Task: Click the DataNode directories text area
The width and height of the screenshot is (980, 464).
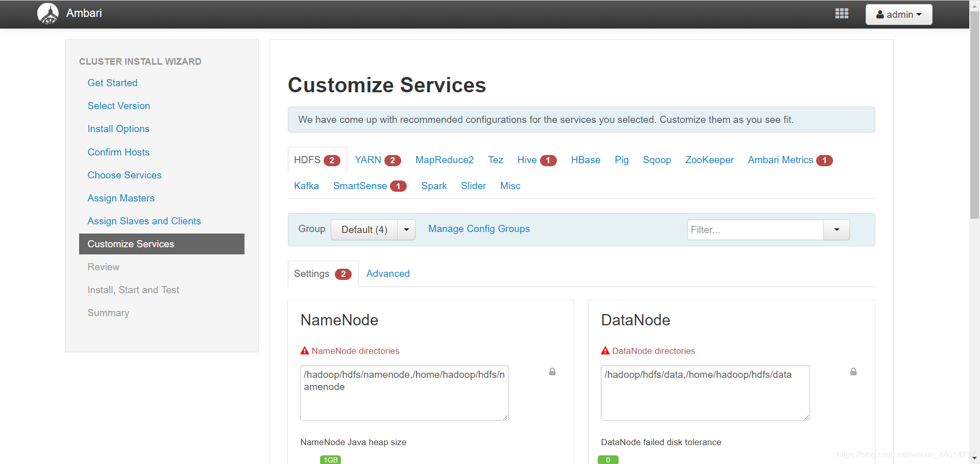Action: [x=705, y=393]
